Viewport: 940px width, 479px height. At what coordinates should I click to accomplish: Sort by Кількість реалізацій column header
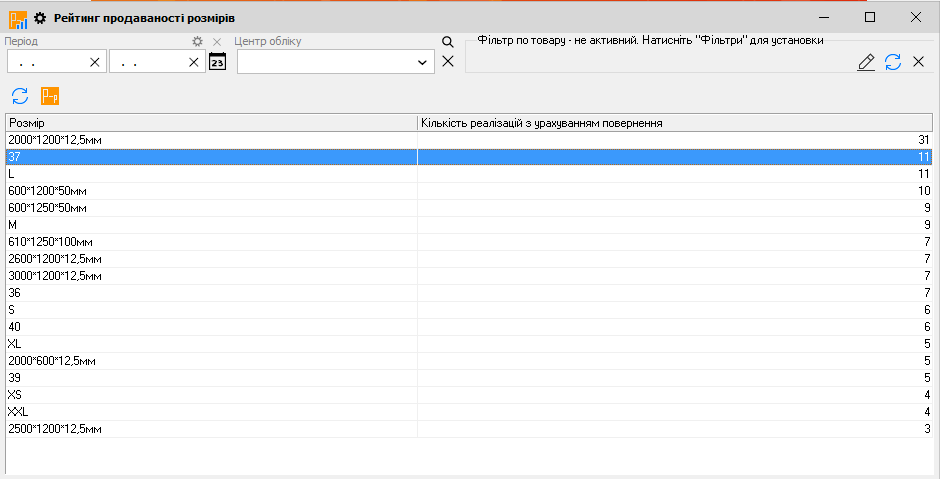pyautogui.click(x=674, y=122)
